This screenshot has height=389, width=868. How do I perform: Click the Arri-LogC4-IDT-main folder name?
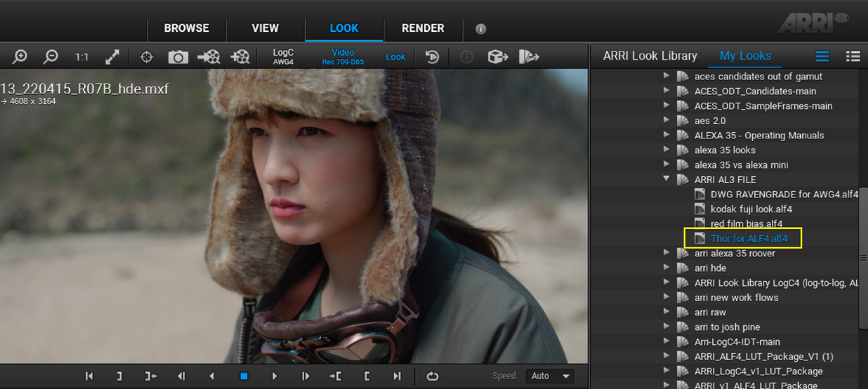click(737, 342)
